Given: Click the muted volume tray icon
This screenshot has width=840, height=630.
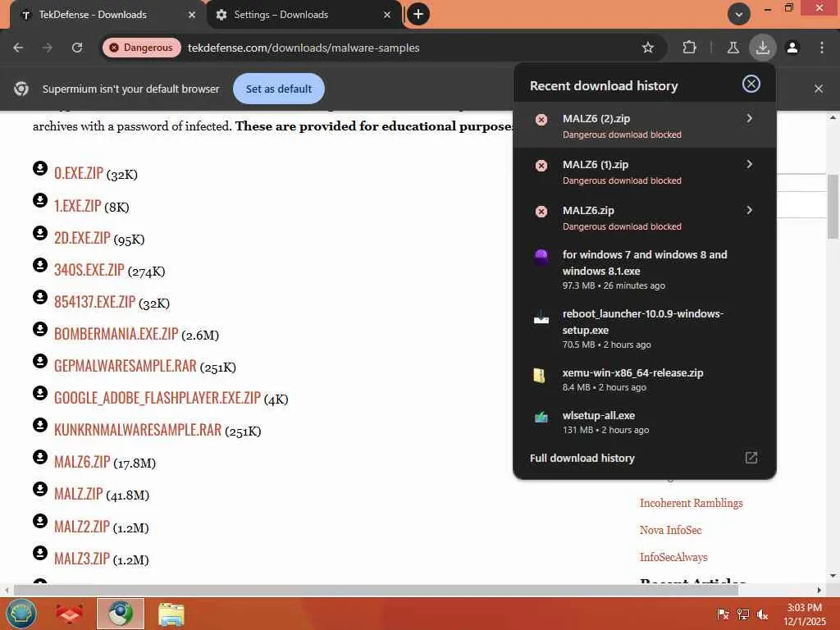Looking at the screenshot, I should [762, 614].
